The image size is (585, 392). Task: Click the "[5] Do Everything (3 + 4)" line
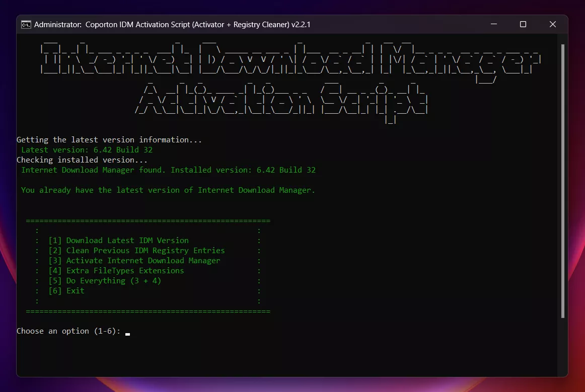(x=105, y=281)
